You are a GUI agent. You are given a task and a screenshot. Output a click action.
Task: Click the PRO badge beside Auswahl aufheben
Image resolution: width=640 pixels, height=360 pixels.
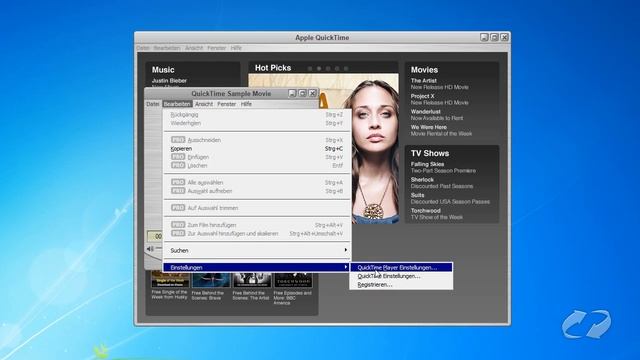178,191
